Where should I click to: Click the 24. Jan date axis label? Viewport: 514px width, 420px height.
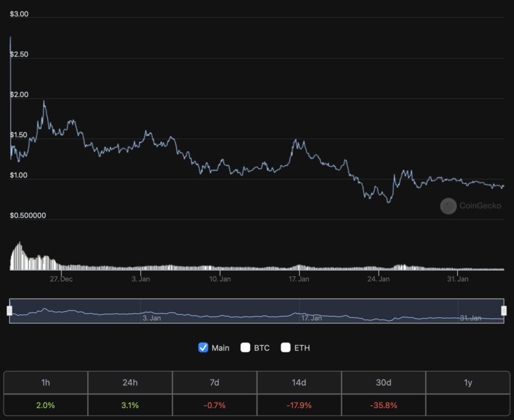[x=379, y=279]
